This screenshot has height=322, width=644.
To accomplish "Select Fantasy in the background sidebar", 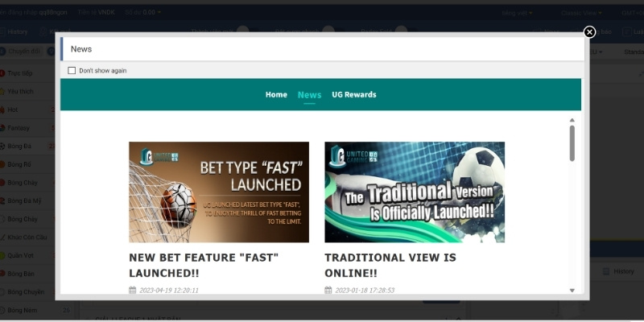I will click(19, 128).
